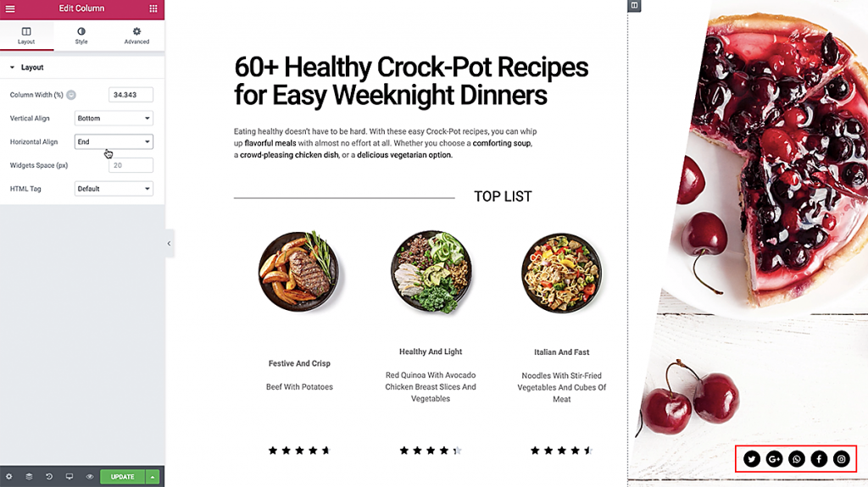Screen dimensions: 868x487
Task: Click the WhatsApp social icon
Action: tap(797, 459)
